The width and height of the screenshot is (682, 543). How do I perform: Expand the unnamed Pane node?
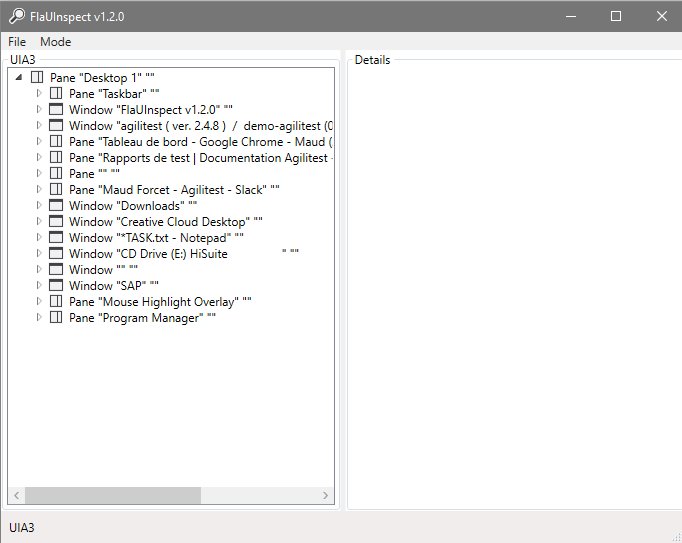click(x=39, y=174)
